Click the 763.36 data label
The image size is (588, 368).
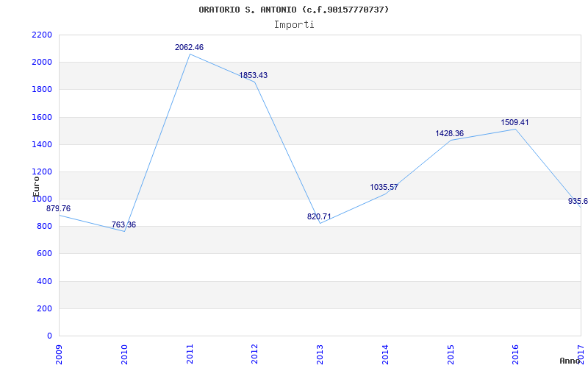coord(123,225)
